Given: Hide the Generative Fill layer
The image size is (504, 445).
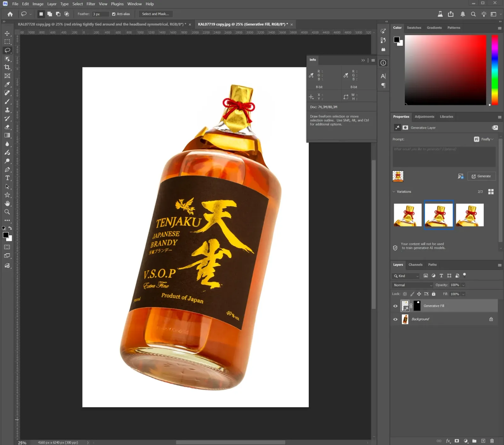Looking at the screenshot, I should (395, 306).
